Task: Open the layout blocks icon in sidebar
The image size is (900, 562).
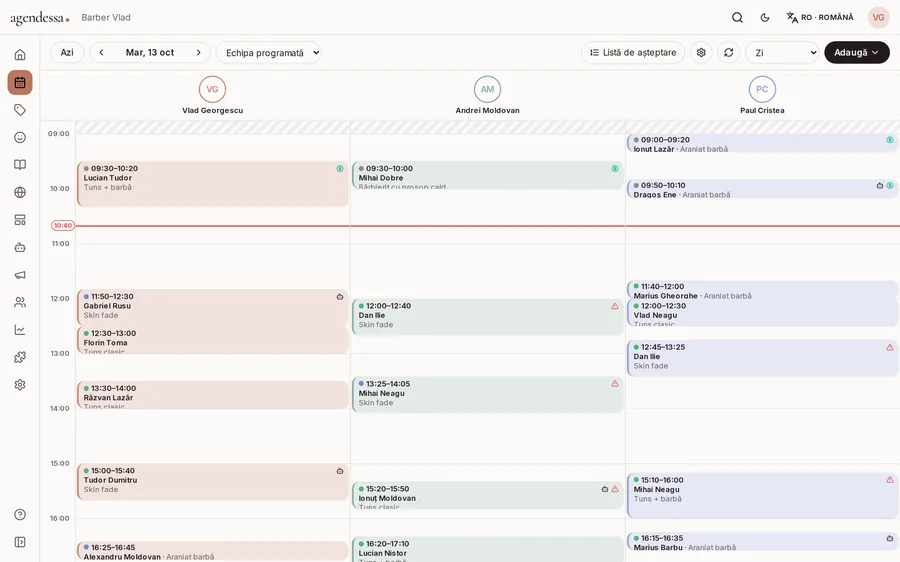Action: [20, 220]
